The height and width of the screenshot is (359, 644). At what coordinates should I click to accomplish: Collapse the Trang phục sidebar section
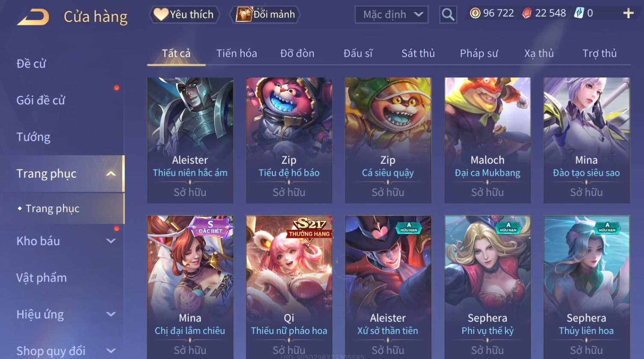(111, 174)
